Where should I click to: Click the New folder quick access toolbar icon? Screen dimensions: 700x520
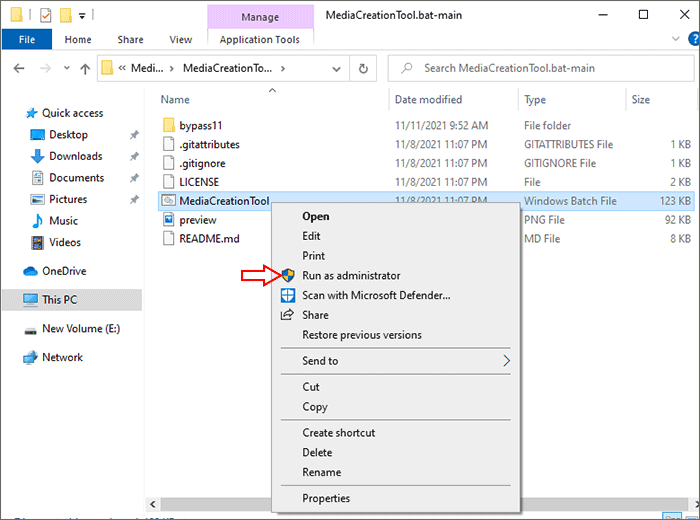[x=66, y=16]
